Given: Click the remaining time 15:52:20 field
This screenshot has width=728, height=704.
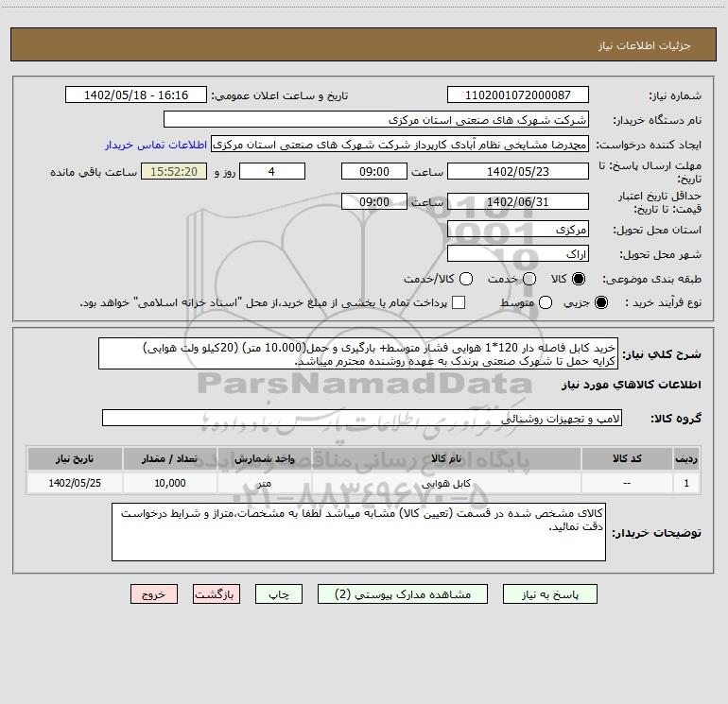Looking at the screenshot, I should pyautogui.click(x=174, y=171).
